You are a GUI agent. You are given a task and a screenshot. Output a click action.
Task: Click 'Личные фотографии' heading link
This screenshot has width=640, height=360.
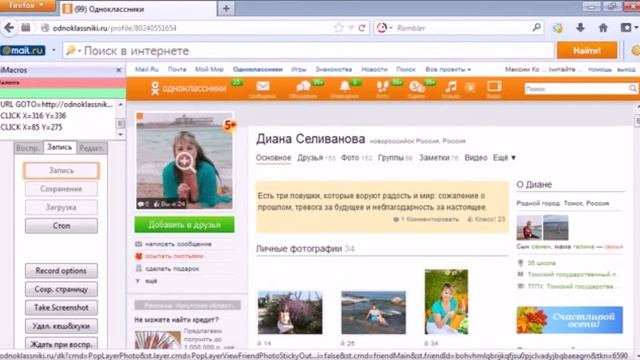[299, 249]
